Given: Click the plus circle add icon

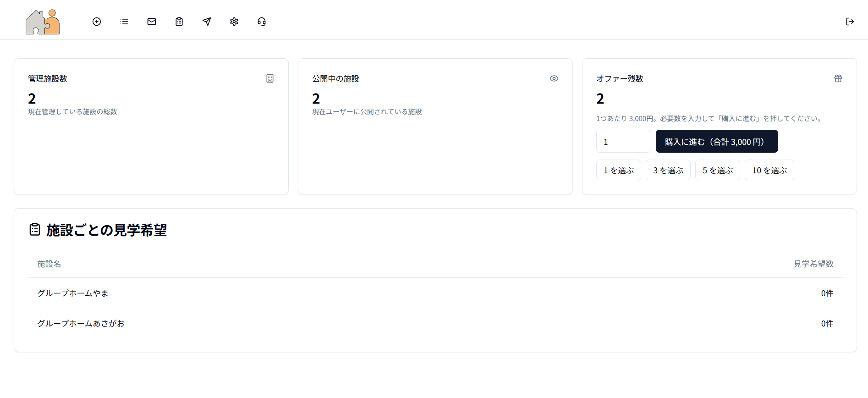Looking at the screenshot, I should (97, 22).
